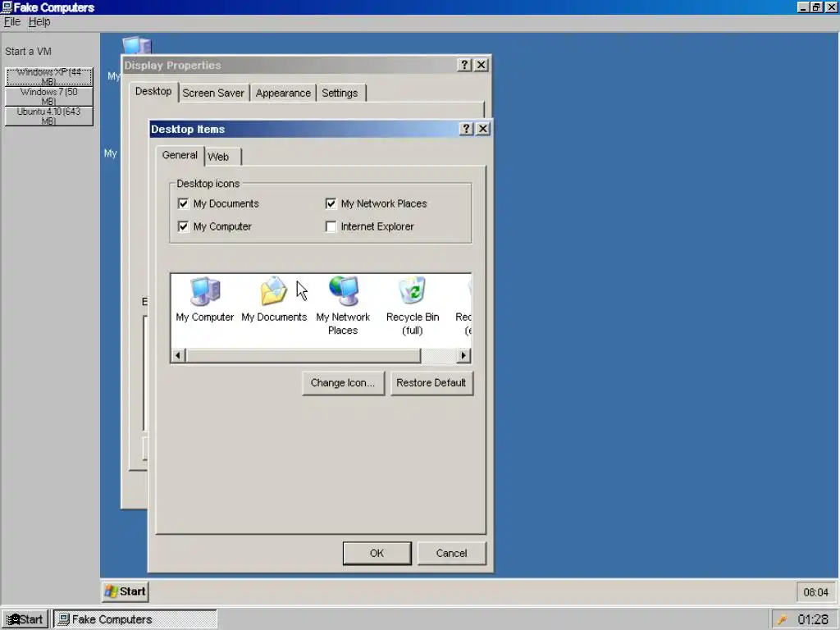Screen dimensions: 840x630
Task: Select the Recycle Bin (full) icon
Action: [412, 306]
